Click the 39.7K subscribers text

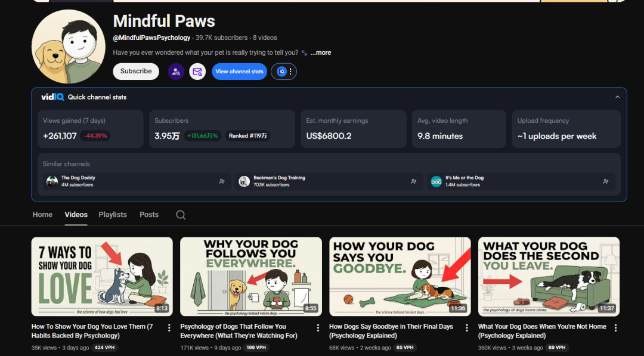[221, 38]
